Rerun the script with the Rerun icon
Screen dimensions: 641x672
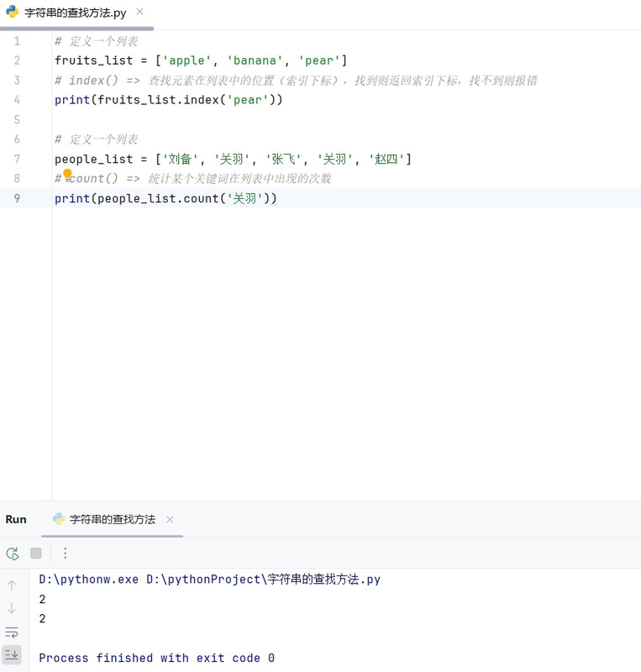click(13, 554)
